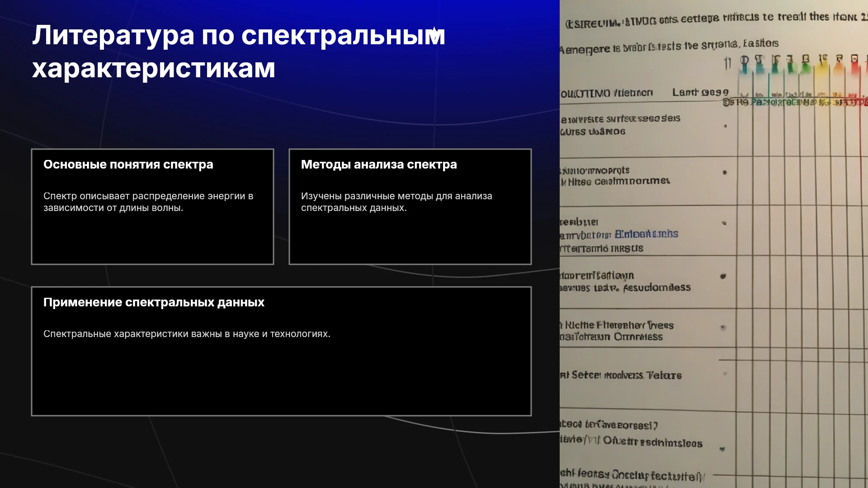Select the "Применение спектральных данных" heading
This screenshot has height=488, width=868.
[x=154, y=302]
